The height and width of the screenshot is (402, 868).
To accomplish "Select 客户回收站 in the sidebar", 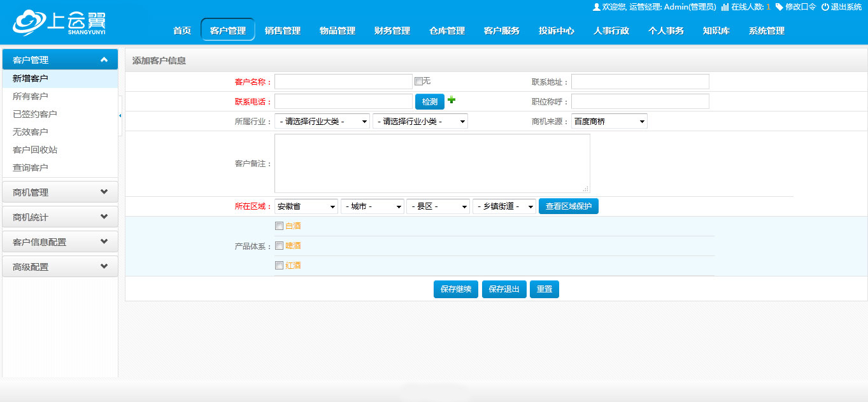I will pyautogui.click(x=34, y=150).
